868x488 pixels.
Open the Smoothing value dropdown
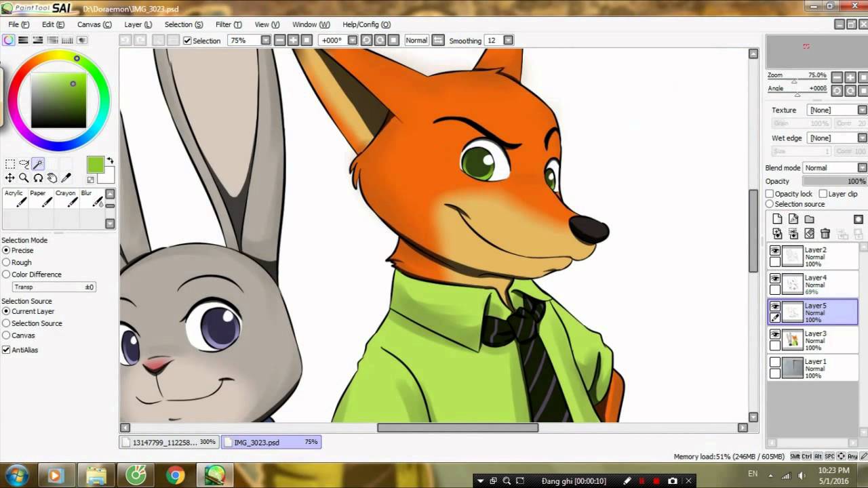click(508, 40)
